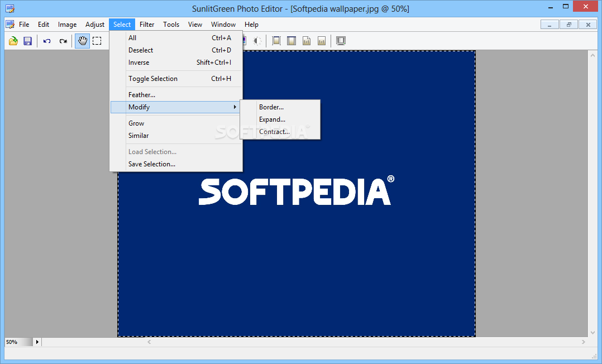
Task: Choose Expand... in Modify submenu
Action: click(280, 119)
